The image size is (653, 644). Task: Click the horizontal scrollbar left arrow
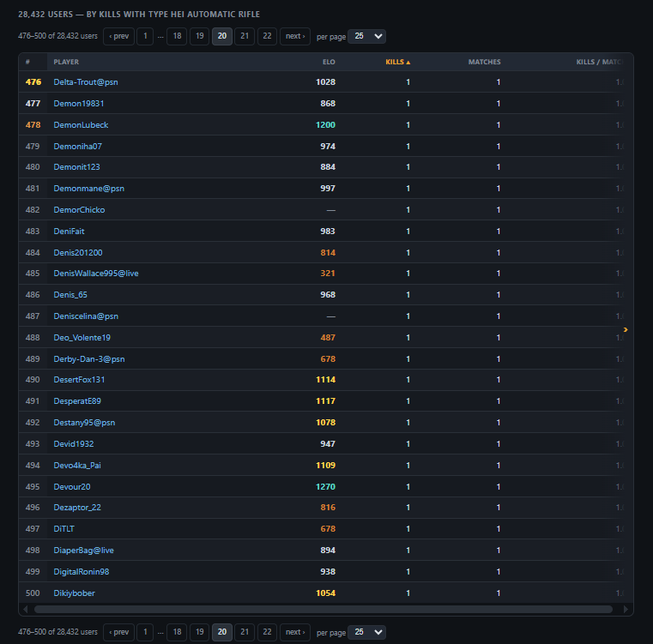point(26,610)
